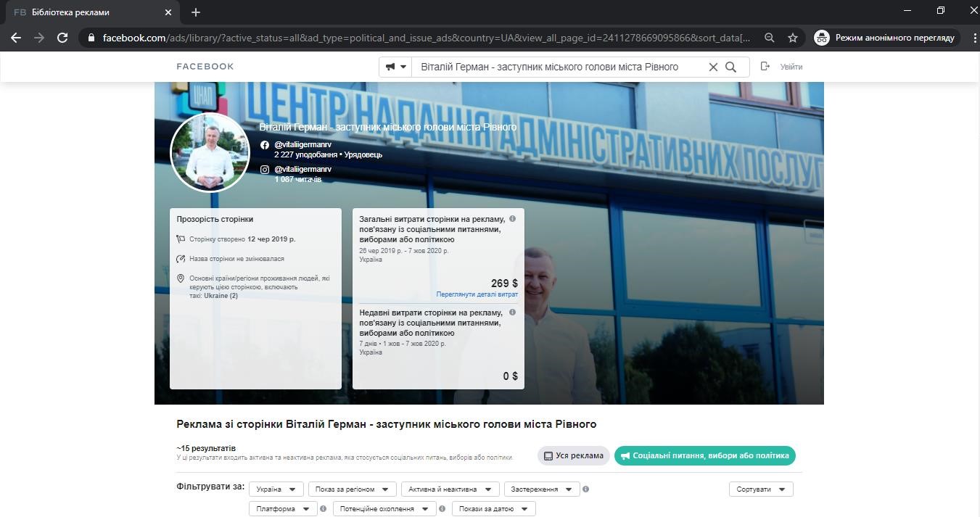This screenshot has height=517, width=980.
Task: Click location pin icon in transparency card
Action: click(181, 278)
